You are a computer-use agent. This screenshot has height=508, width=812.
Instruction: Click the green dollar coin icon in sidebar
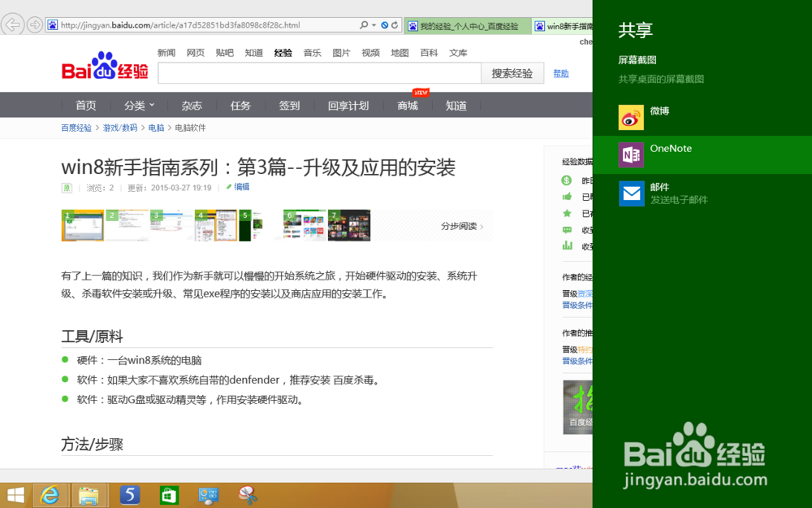coord(567,180)
